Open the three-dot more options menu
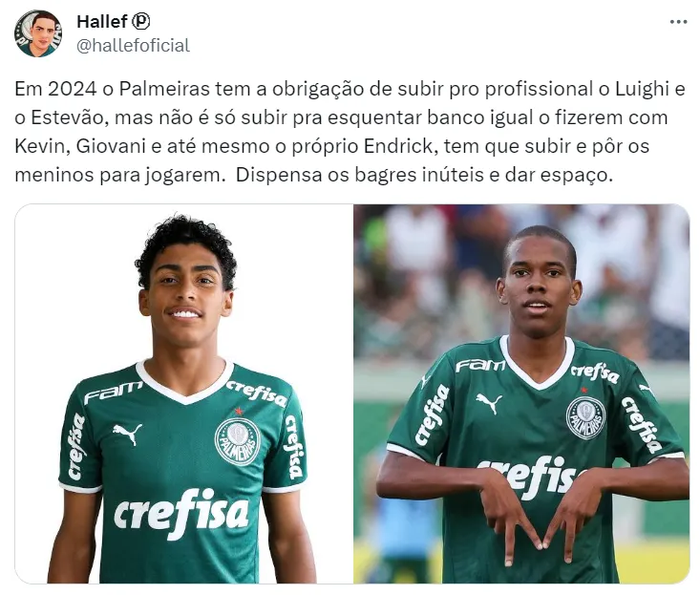The width and height of the screenshot is (700, 595). [x=678, y=22]
